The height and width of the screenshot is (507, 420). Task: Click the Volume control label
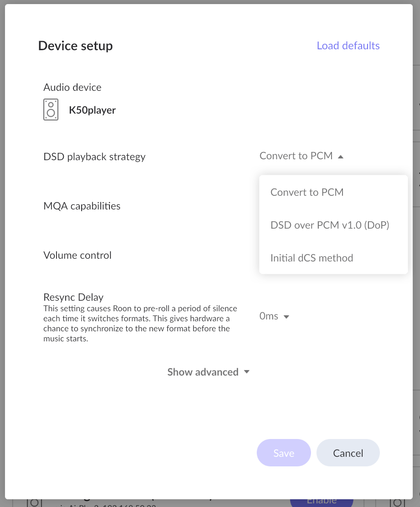point(77,255)
